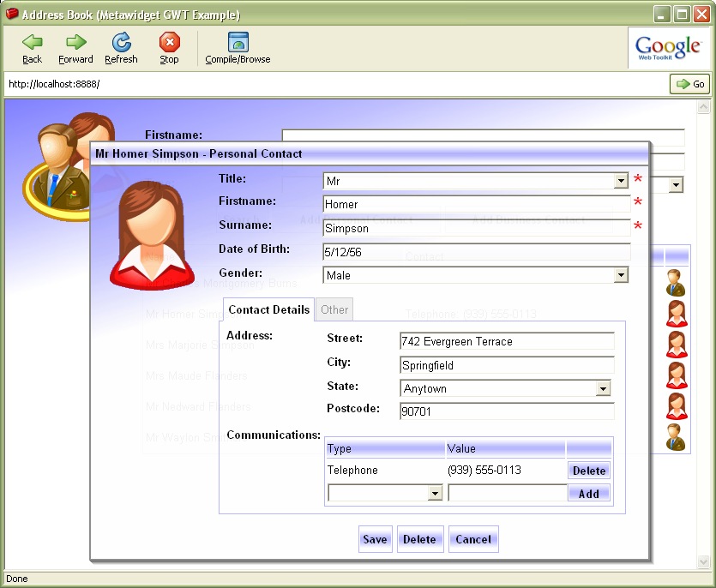Open the Title dropdown showing Mr
This screenshot has width=716, height=588.
622,181
